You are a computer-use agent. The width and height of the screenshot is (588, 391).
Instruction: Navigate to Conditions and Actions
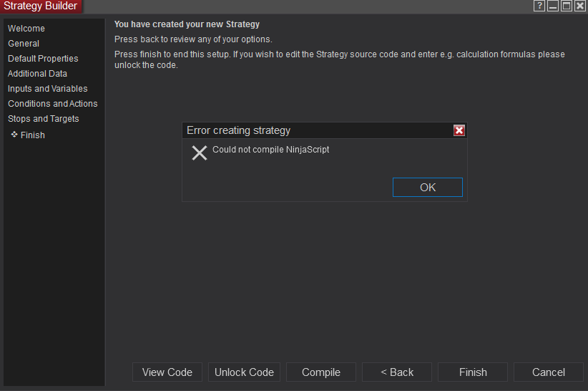52,104
